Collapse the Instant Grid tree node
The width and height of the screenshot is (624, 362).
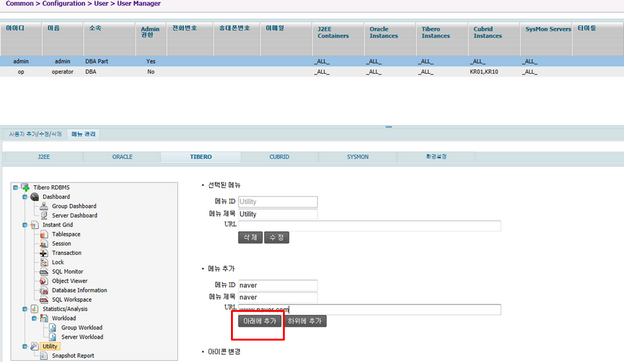click(25, 225)
